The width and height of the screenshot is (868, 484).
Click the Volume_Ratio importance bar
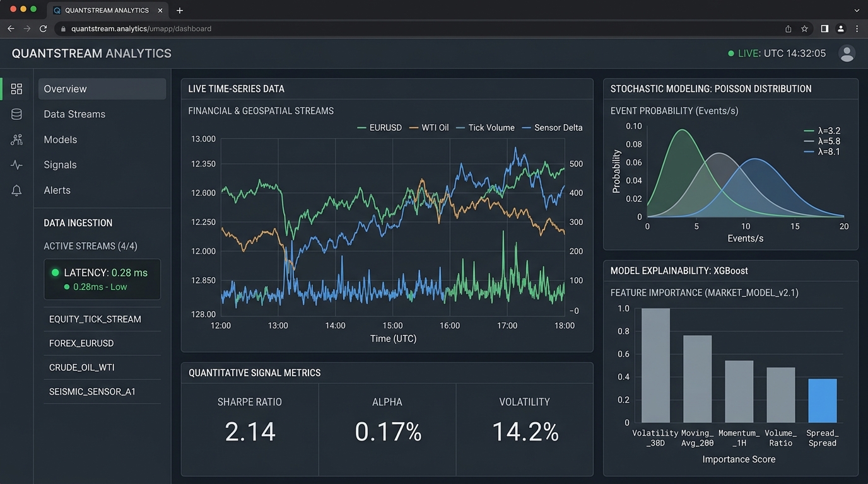click(x=780, y=395)
